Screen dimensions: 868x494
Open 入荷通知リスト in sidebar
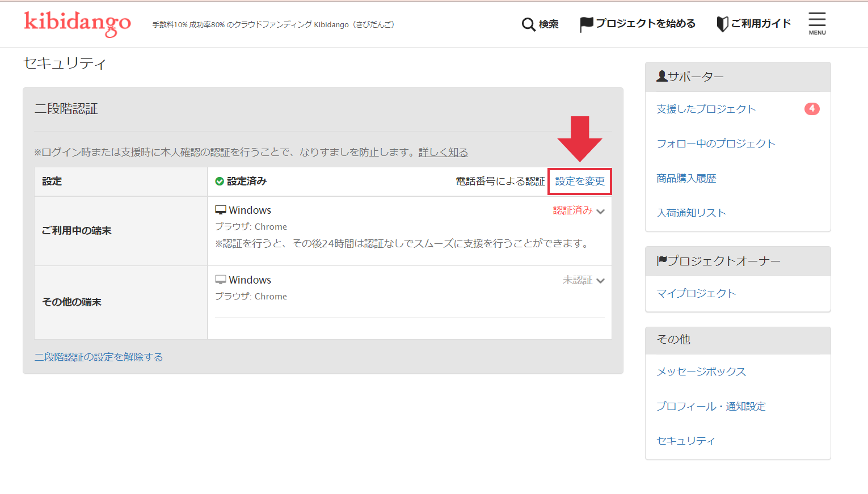[x=691, y=213]
